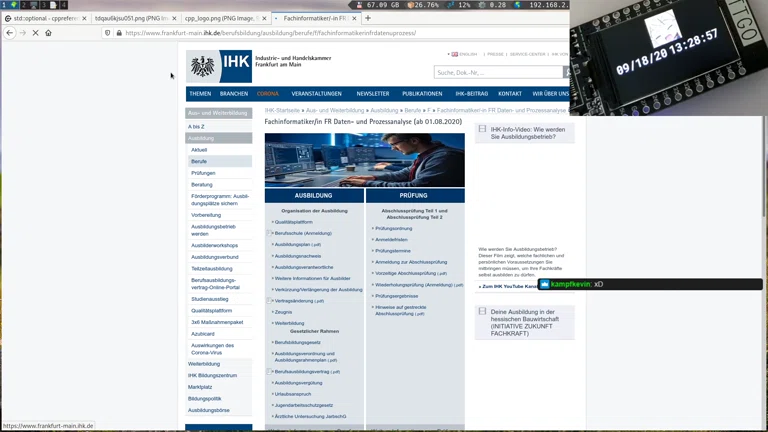
Task: Close the Fachinformatiker tab
Action: pyautogui.click(x=354, y=18)
